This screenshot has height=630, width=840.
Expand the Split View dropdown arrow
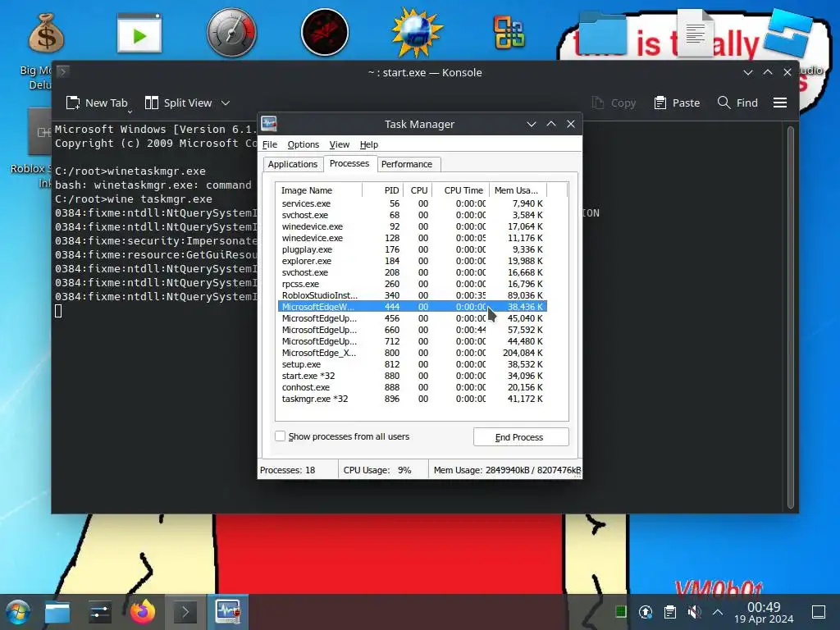pos(226,103)
